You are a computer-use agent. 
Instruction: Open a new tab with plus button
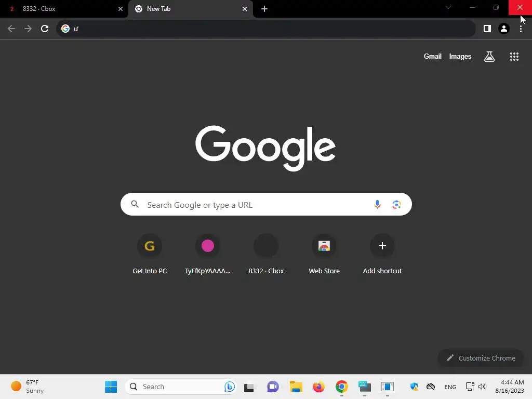coord(264,9)
